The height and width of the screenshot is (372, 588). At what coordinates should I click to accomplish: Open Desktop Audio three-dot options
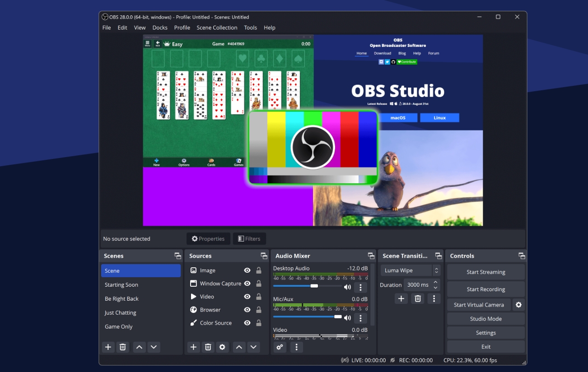click(x=360, y=287)
